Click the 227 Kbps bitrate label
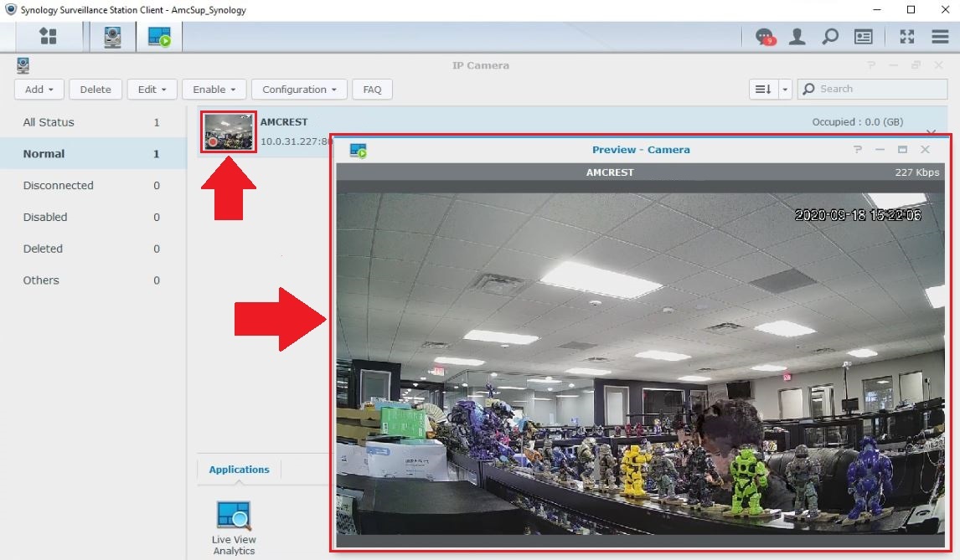This screenshot has height=560, width=960. (916, 172)
